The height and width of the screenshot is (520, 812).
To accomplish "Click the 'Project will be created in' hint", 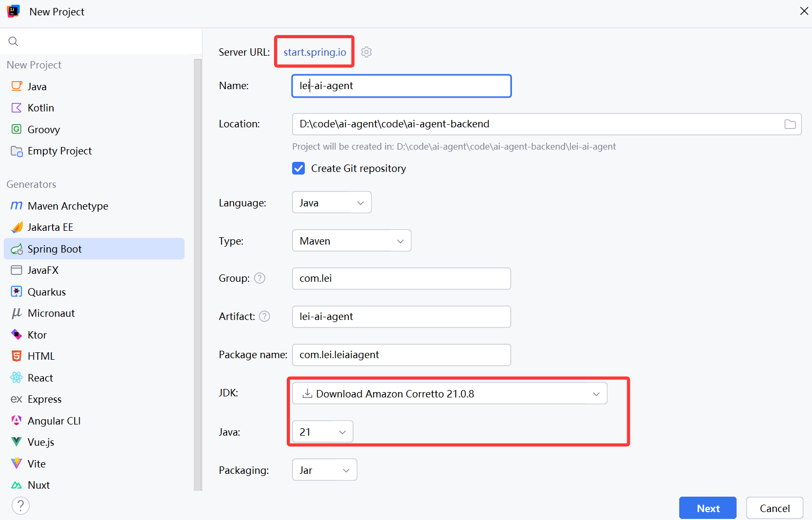I will pyautogui.click(x=454, y=146).
